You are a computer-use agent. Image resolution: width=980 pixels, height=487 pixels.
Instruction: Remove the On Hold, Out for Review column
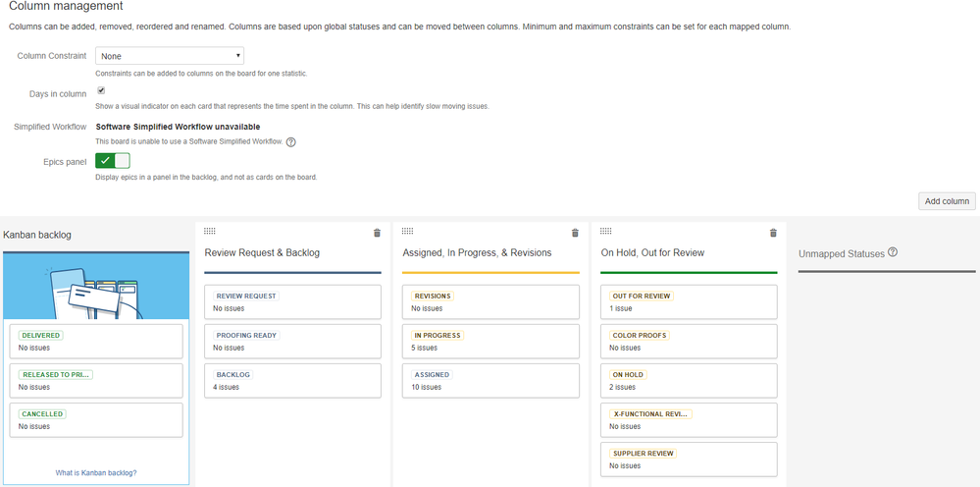773,233
